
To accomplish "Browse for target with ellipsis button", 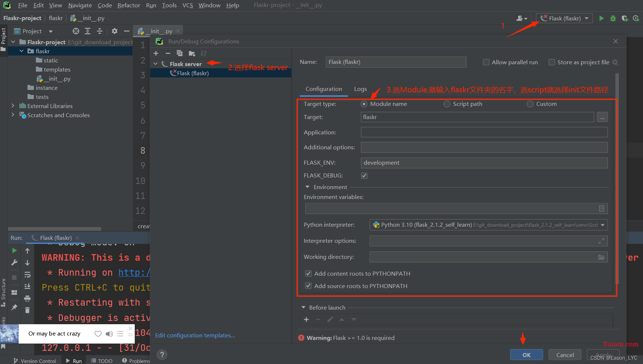I will (x=602, y=117).
